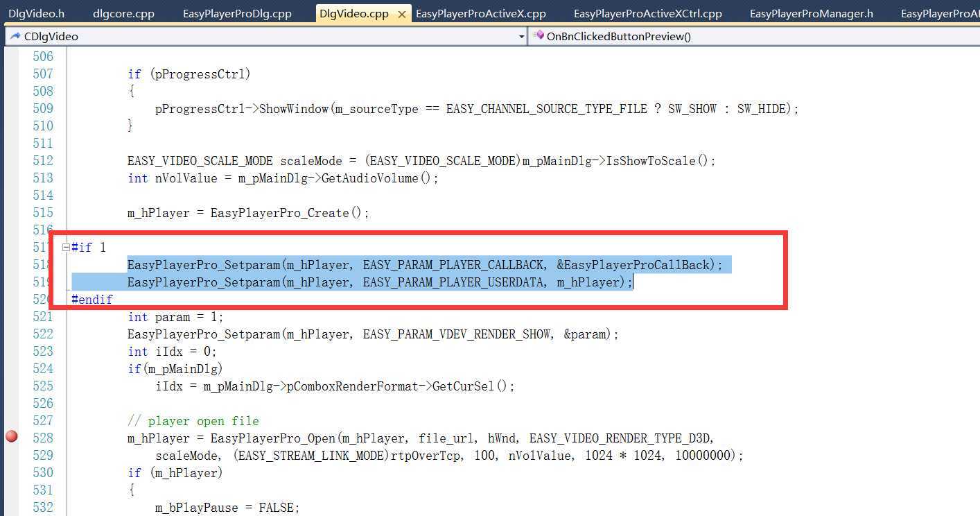Open the EasyPlayerProActiveX.cpp tab
The image size is (980, 516).
pos(480,13)
